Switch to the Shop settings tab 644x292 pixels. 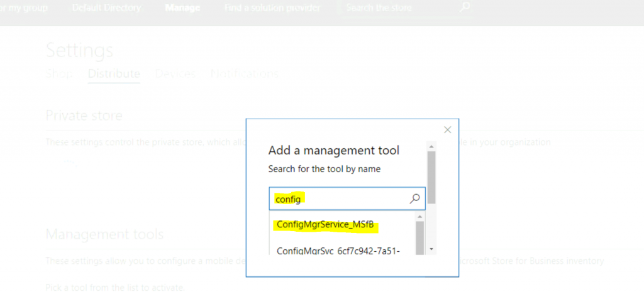pyautogui.click(x=59, y=73)
